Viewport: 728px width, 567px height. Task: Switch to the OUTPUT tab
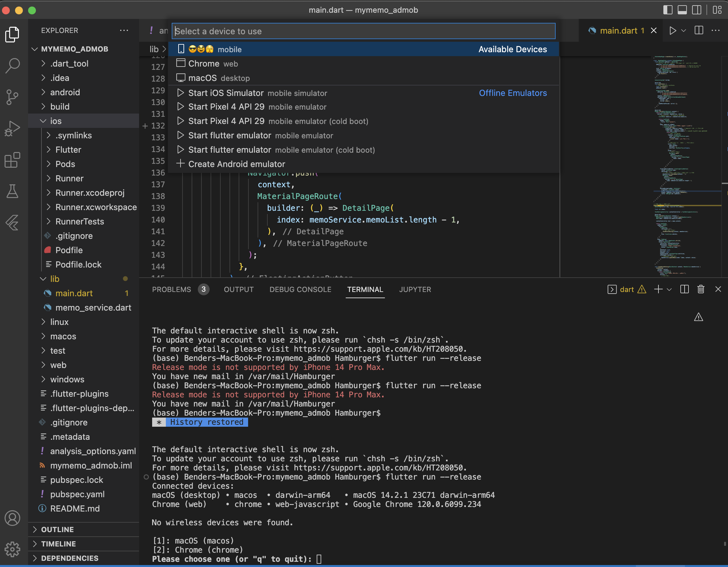pos(239,289)
